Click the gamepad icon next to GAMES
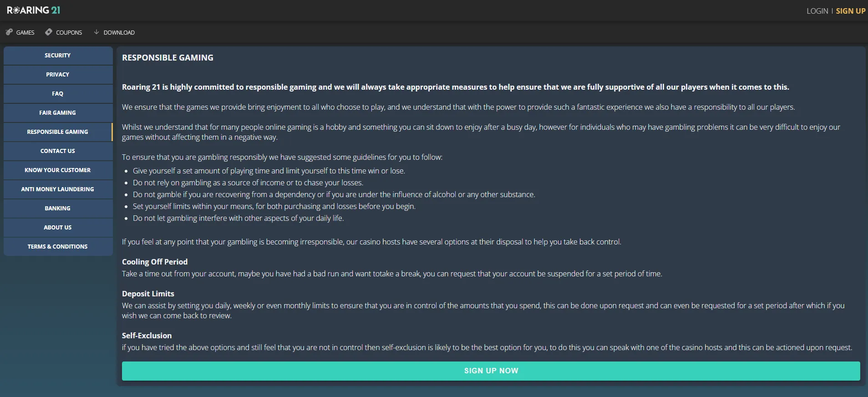This screenshot has height=397, width=868. click(x=9, y=32)
